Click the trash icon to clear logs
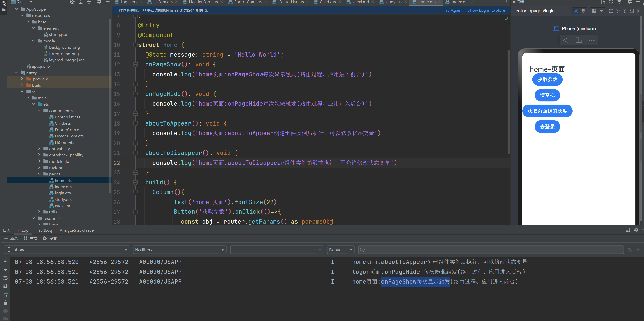The height and width of the screenshot is (321, 644). point(5,303)
